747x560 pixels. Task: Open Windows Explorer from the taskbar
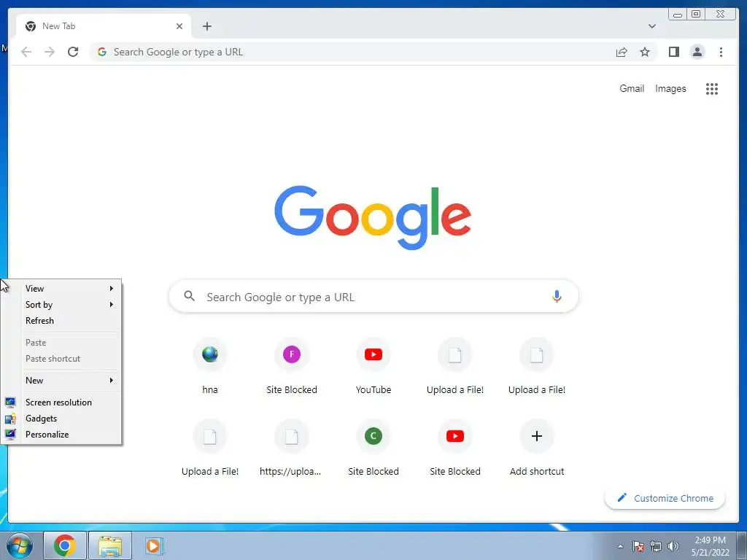pos(110,545)
